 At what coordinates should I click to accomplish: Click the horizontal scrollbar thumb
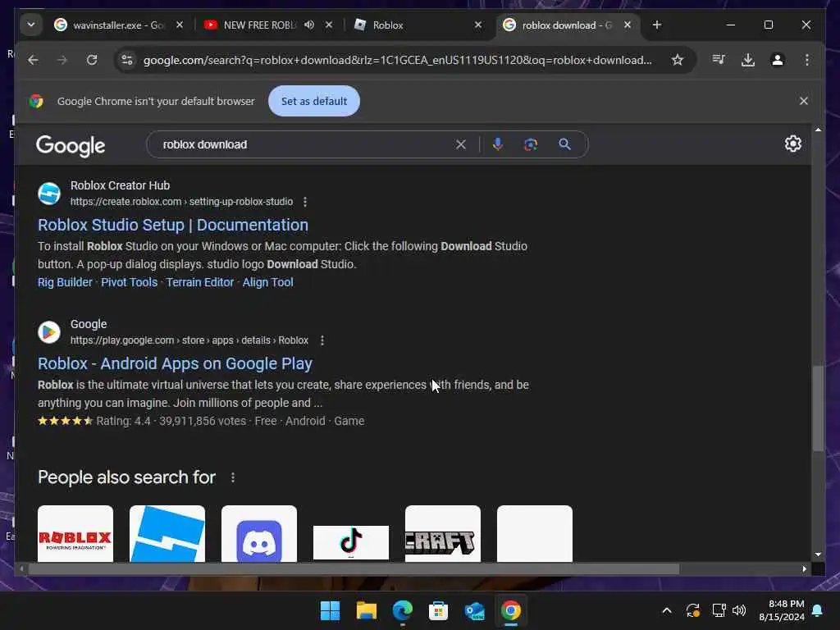coord(354,569)
